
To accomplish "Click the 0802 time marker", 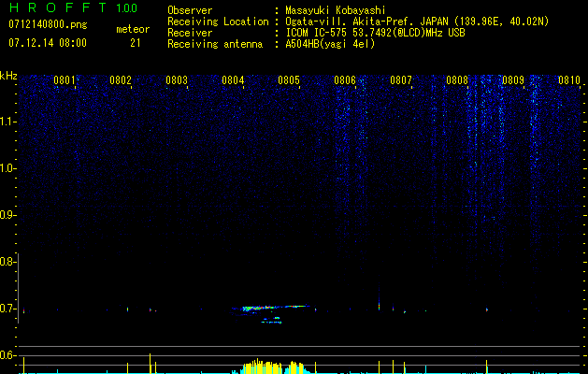I will [x=121, y=80].
